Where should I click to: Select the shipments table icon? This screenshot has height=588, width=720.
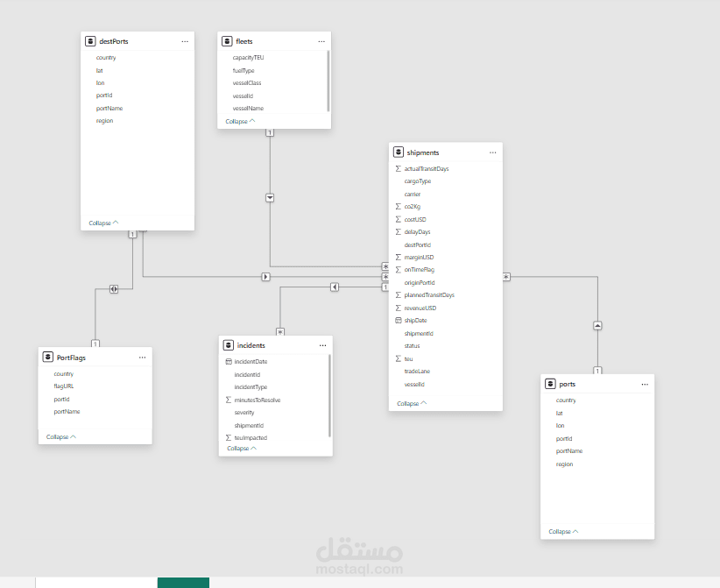(x=399, y=152)
